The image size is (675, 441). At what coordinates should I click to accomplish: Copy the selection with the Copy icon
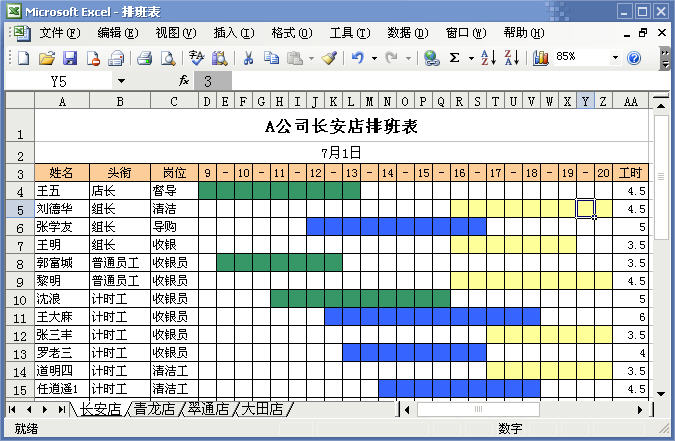pyautogui.click(x=271, y=58)
